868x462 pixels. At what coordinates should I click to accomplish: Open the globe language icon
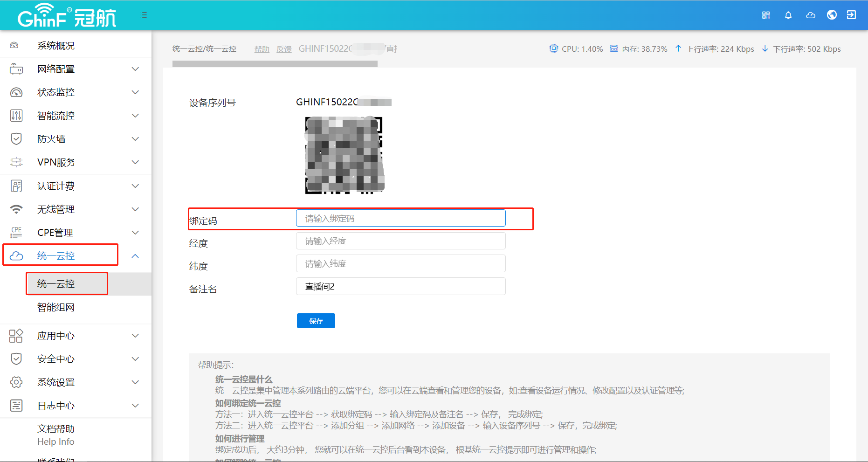click(x=832, y=15)
